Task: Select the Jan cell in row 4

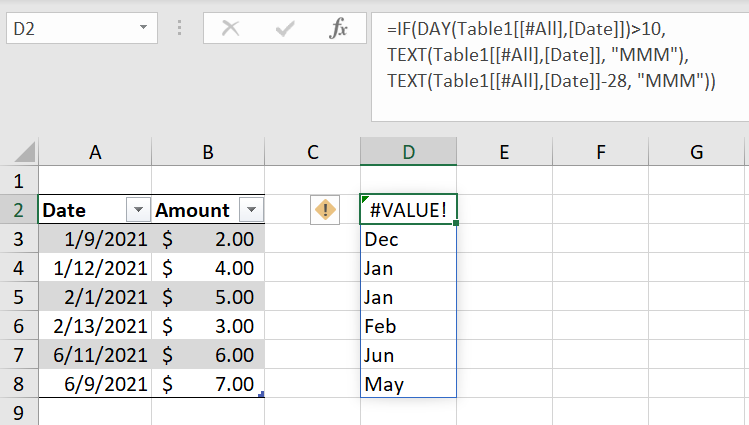Action: tap(408, 268)
